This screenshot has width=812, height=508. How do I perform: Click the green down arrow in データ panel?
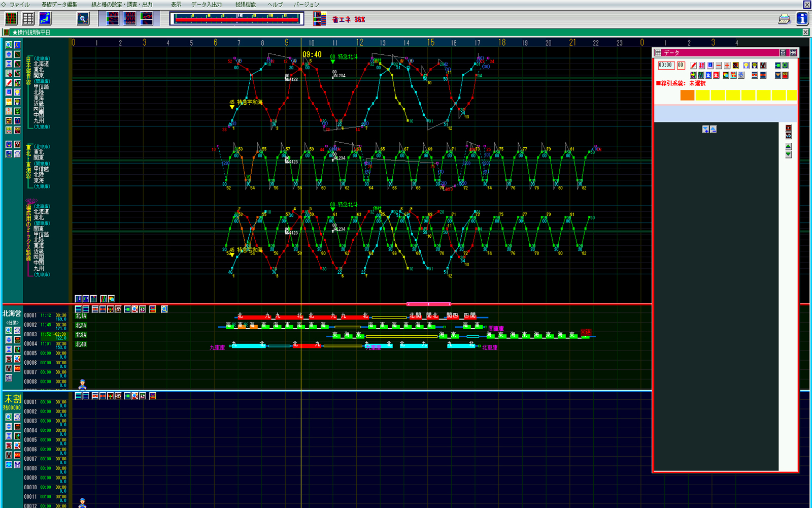[788, 154]
